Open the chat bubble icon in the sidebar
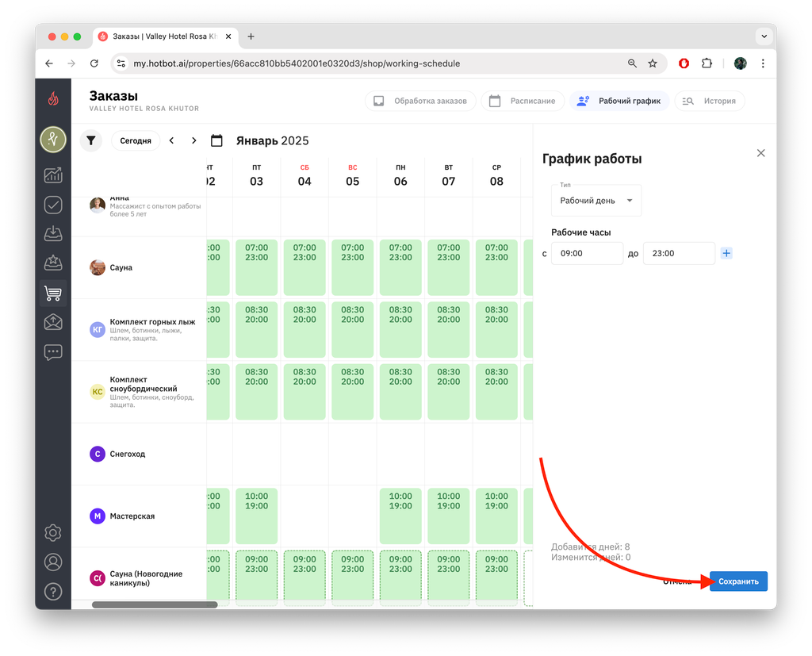Screen dimensions: 812x656 click(x=53, y=352)
